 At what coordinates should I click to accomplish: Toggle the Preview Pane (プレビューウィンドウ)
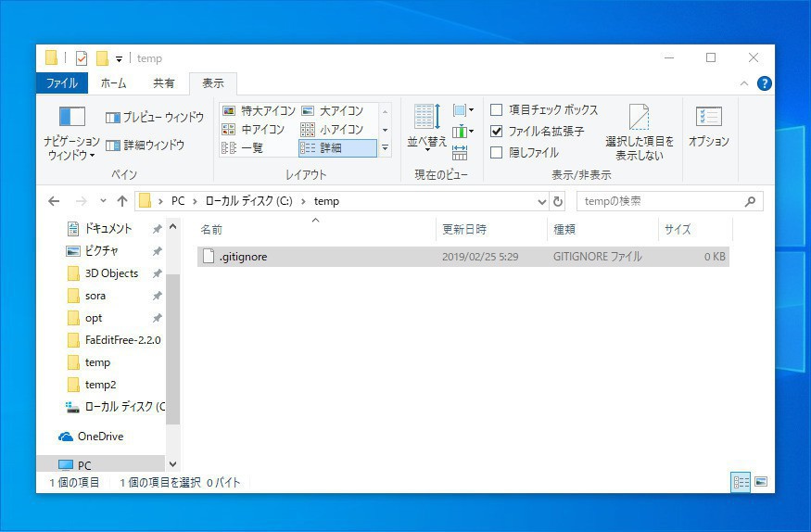(154, 118)
